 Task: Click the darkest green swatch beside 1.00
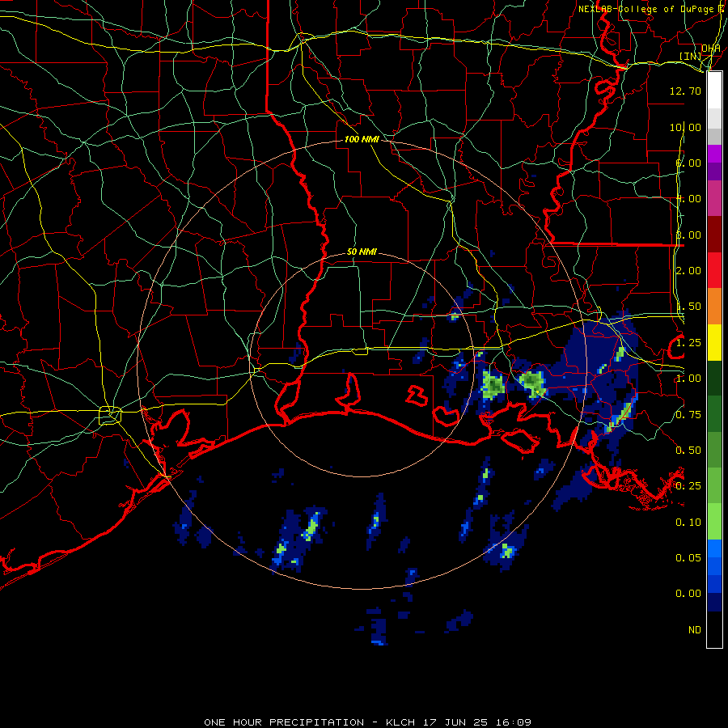pyautogui.click(x=714, y=379)
